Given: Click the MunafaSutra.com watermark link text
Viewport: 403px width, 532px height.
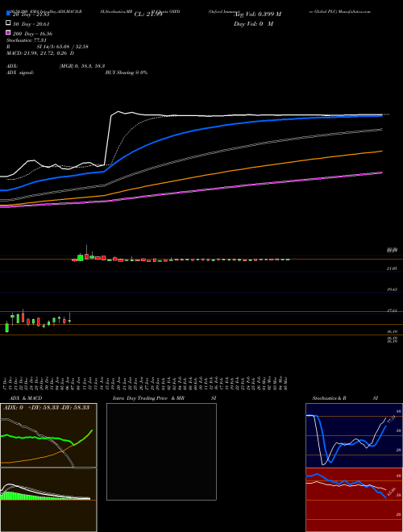Looking at the screenshot, I should [354, 11].
